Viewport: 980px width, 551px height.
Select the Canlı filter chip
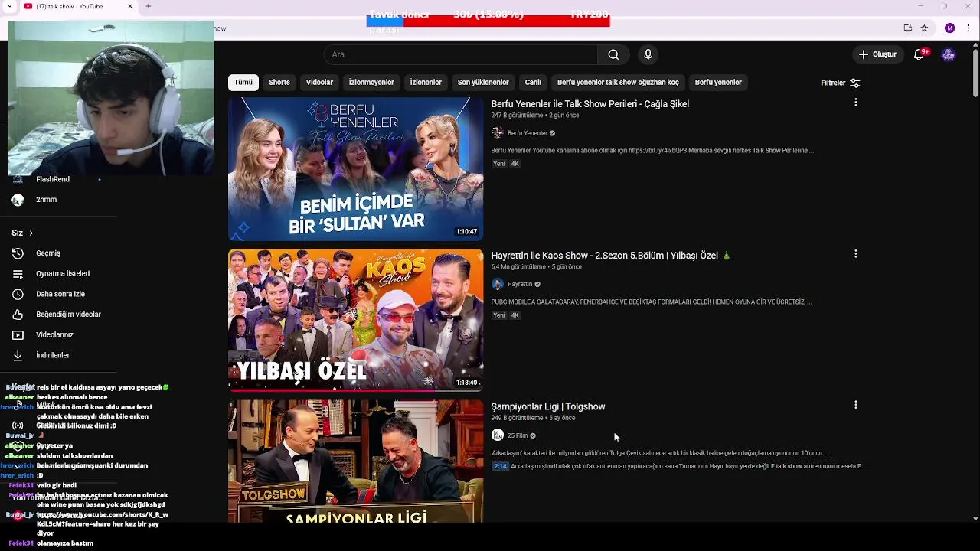[x=533, y=83]
